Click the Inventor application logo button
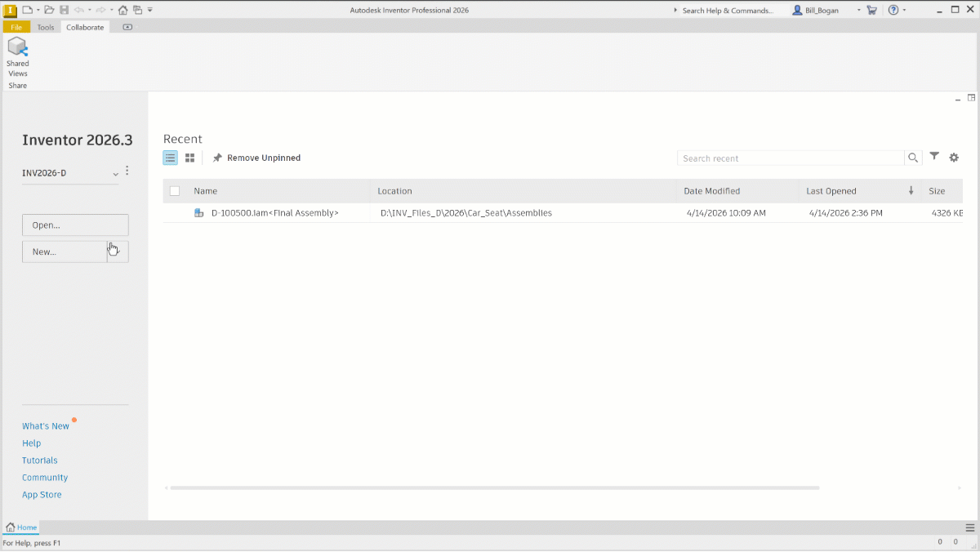This screenshot has width=980, height=552. point(11,10)
